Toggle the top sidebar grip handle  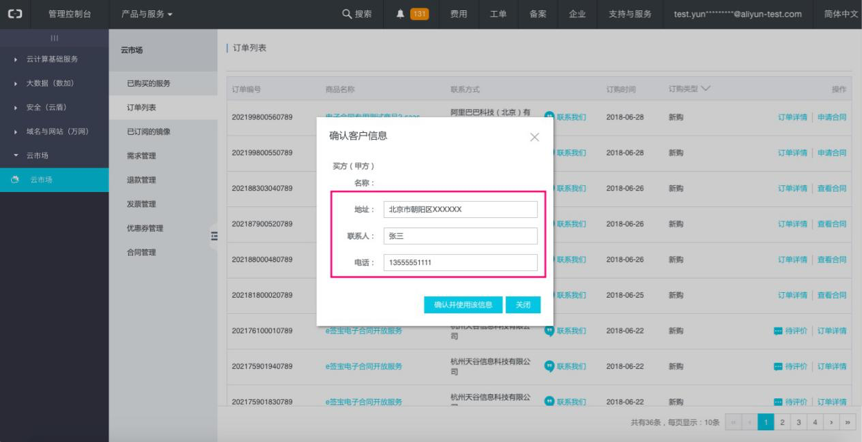[54, 38]
